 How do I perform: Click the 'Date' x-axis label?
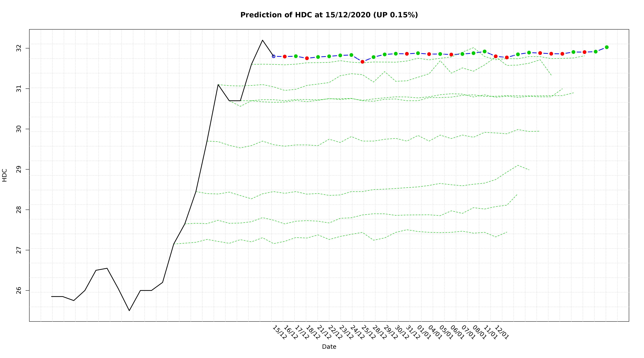(329, 347)
